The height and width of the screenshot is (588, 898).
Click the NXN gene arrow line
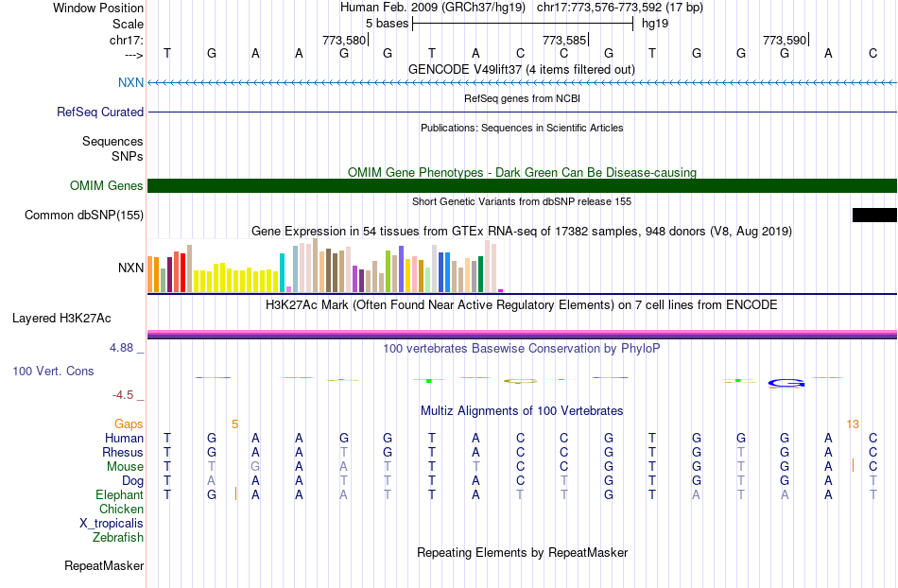[522, 83]
